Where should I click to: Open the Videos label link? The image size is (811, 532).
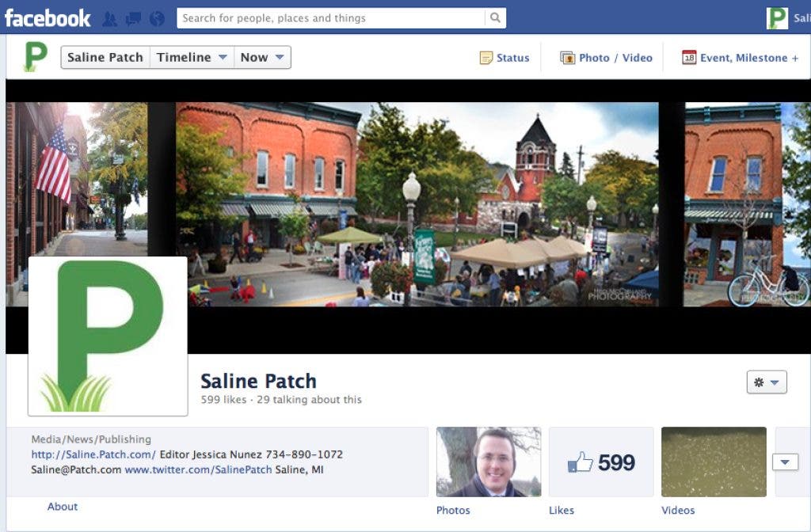[678, 511]
